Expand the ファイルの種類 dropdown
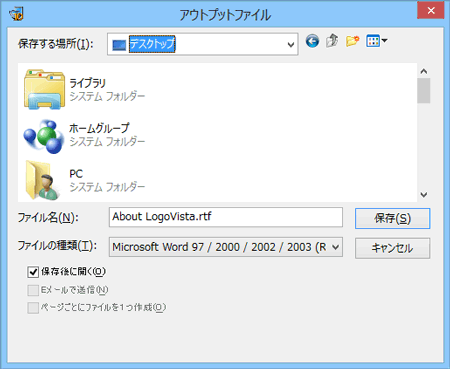The height and width of the screenshot is (369, 450). (x=336, y=247)
